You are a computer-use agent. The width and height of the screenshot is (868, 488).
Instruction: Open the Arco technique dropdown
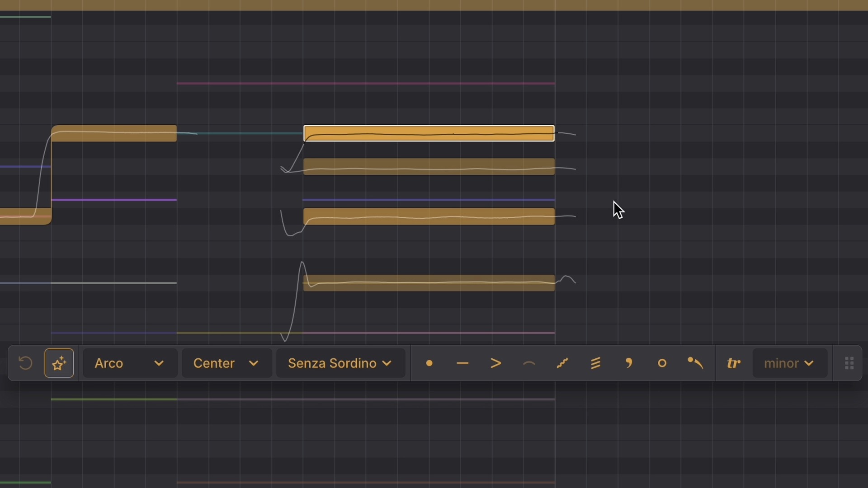[x=130, y=363]
